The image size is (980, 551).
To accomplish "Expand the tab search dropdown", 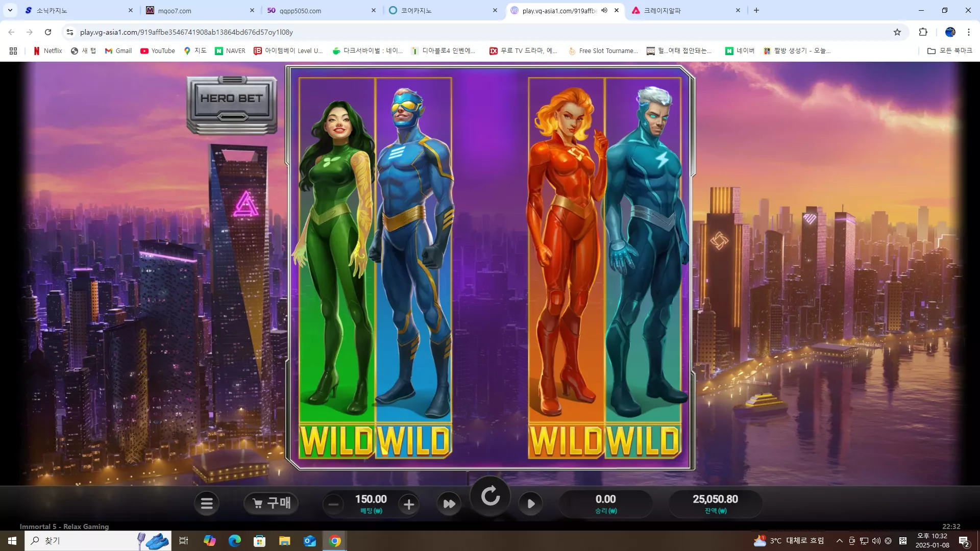I will pos(10,10).
